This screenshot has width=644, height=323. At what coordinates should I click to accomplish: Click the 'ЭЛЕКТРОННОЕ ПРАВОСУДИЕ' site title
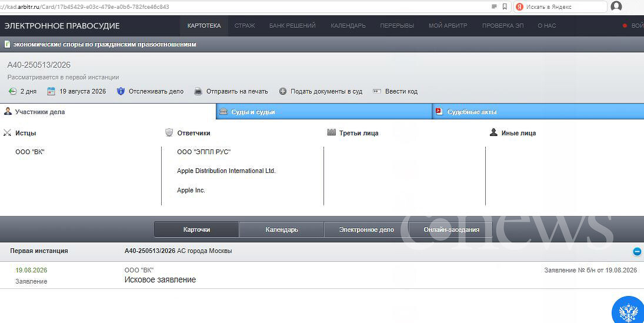[x=62, y=26]
